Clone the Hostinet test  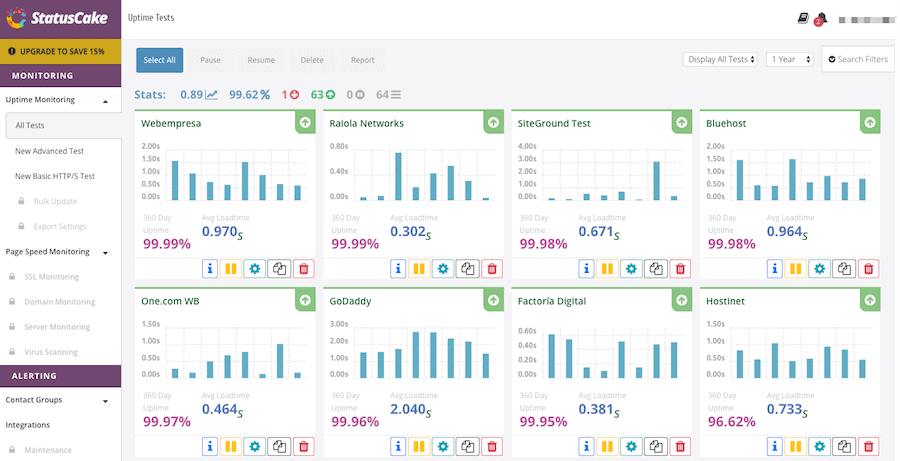tap(844, 446)
